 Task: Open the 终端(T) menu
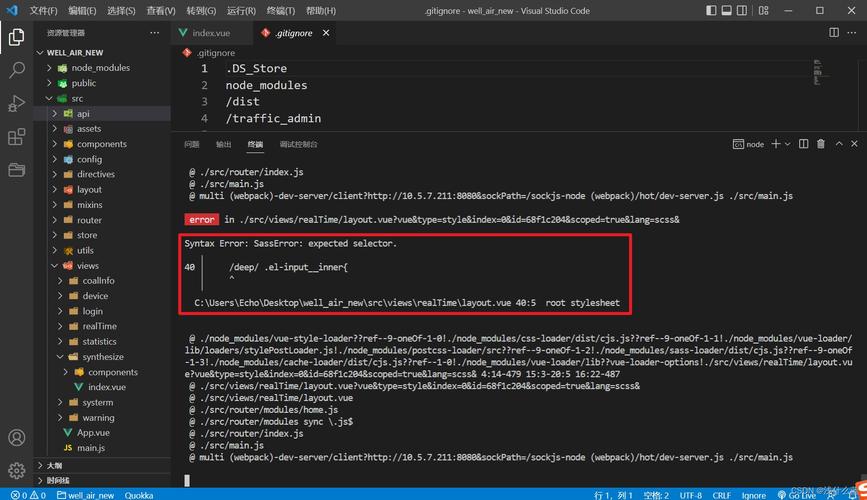click(x=281, y=11)
